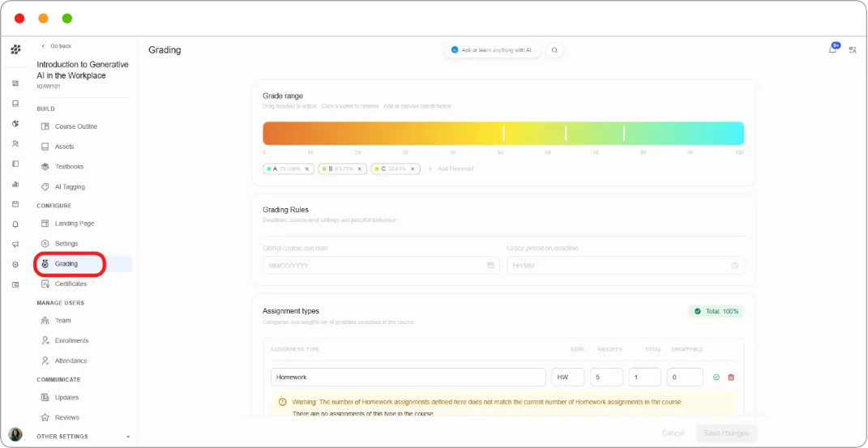Image resolution: width=868 pixels, height=448 pixels.
Task: Remove the B grade band
Action: point(359,169)
